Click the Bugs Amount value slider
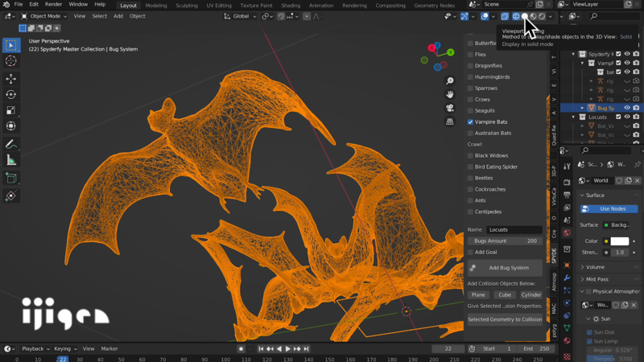Image resolution: width=644 pixels, height=362 pixels. tap(505, 241)
